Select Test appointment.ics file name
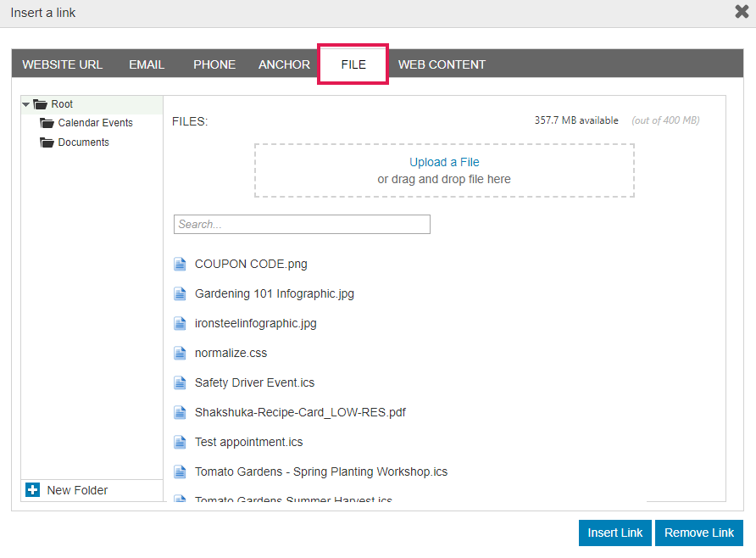 [249, 443]
